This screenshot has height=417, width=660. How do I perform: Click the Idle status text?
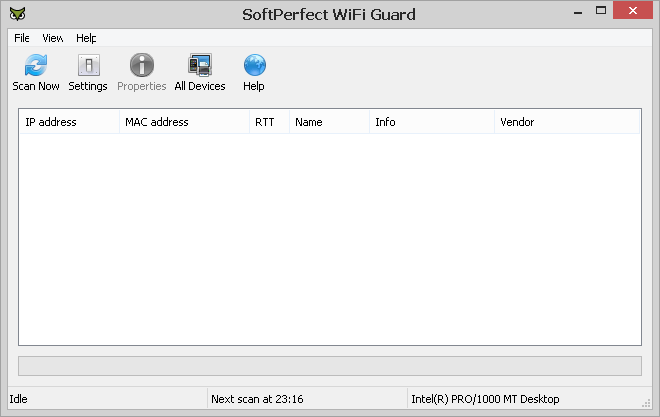19,399
